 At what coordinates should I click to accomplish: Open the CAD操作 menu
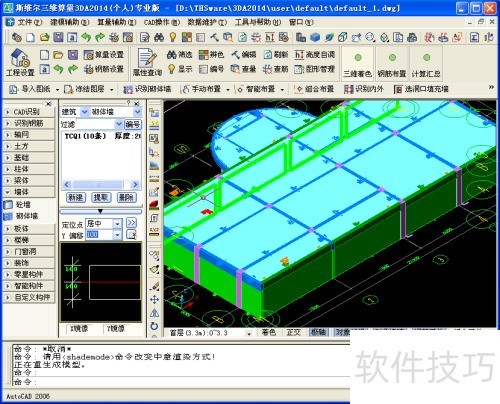click(x=162, y=22)
